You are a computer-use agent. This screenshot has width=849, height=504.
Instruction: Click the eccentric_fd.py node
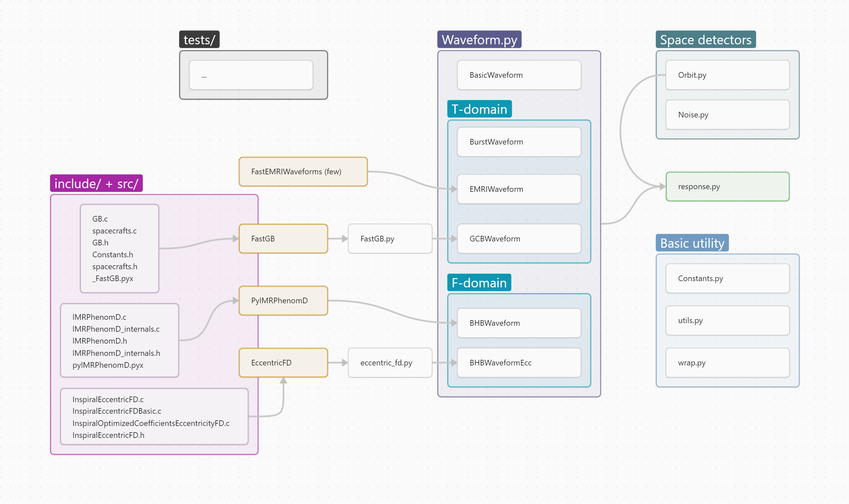[390, 362]
